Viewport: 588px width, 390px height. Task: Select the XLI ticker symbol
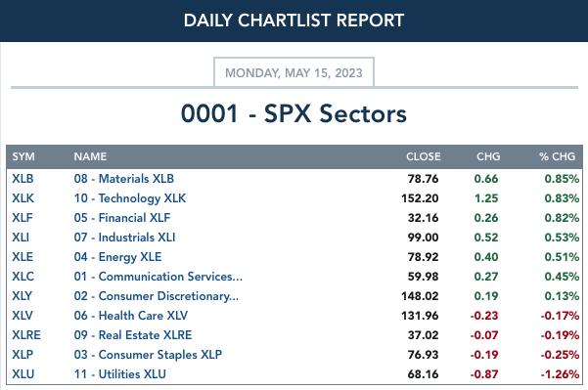click(x=21, y=238)
